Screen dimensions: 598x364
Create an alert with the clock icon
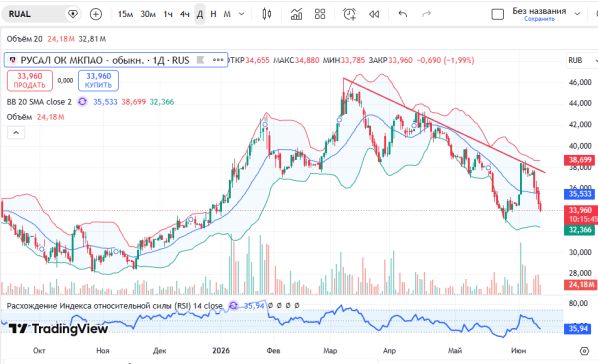pyautogui.click(x=349, y=14)
